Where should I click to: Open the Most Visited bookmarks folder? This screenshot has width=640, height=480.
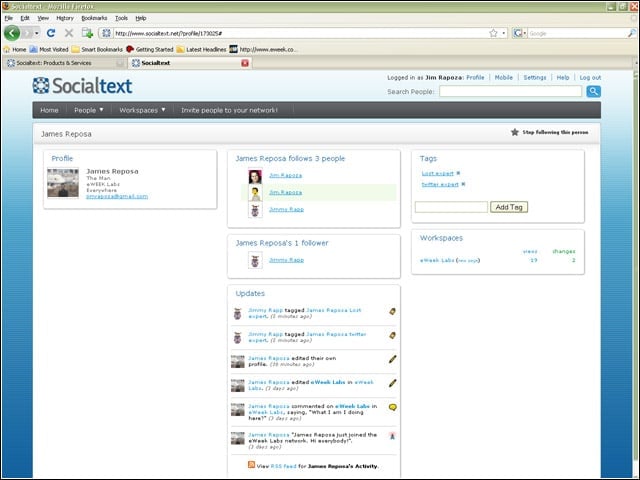coord(49,49)
